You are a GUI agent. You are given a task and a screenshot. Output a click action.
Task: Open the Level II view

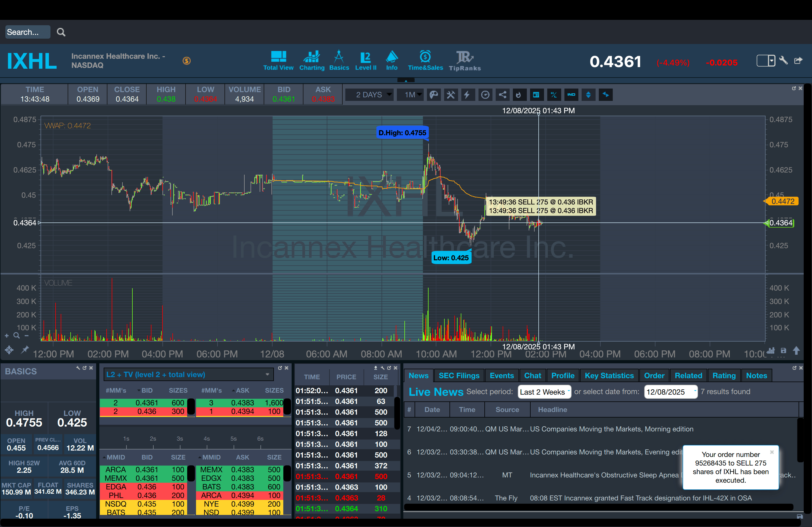point(365,61)
